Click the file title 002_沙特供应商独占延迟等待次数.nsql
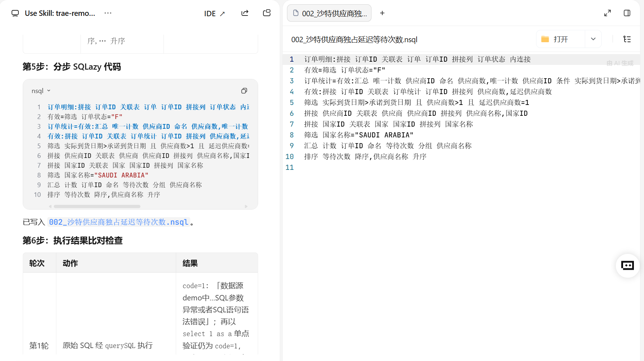Screen dimensions: 644x361 [354, 40]
